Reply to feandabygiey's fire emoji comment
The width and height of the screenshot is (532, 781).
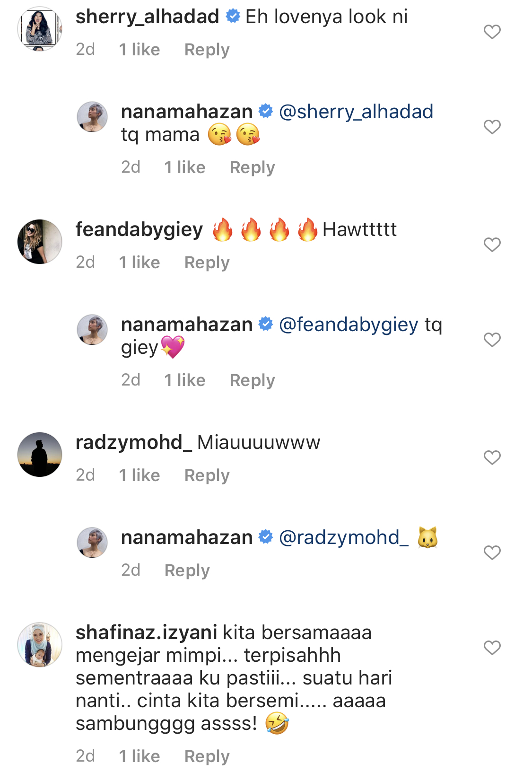[207, 263]
